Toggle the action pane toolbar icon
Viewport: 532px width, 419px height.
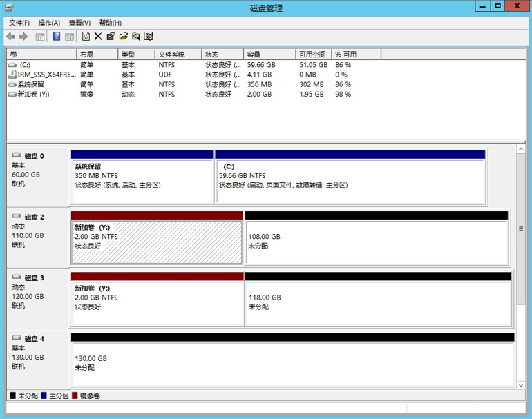pos(70,37)
